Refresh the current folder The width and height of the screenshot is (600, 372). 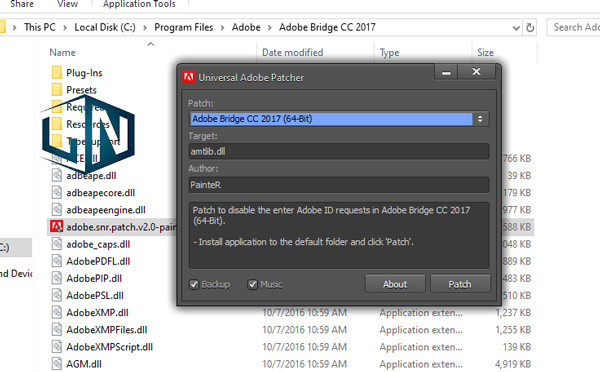click(530, 28)
